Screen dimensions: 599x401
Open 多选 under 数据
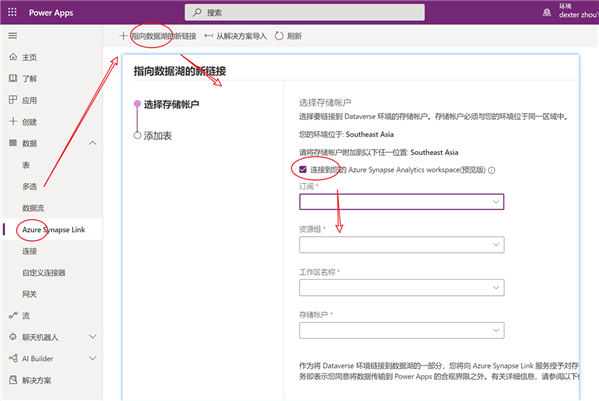click(x=29, y=186)
